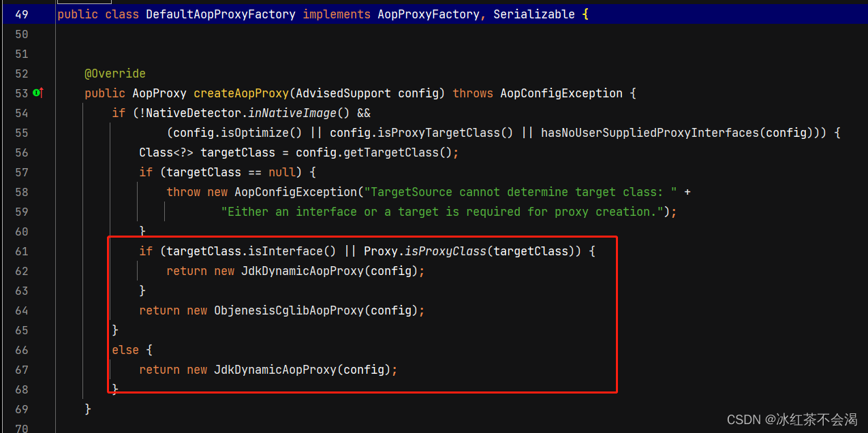Click the else keyword on line 66
Screen dimensions: 868x433
[x=125, y=350]
